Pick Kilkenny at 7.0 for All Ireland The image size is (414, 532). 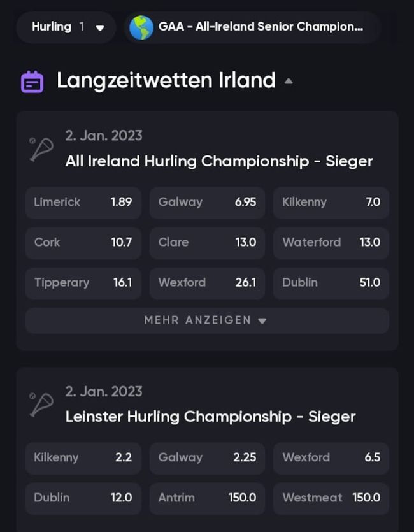(331, 202)
